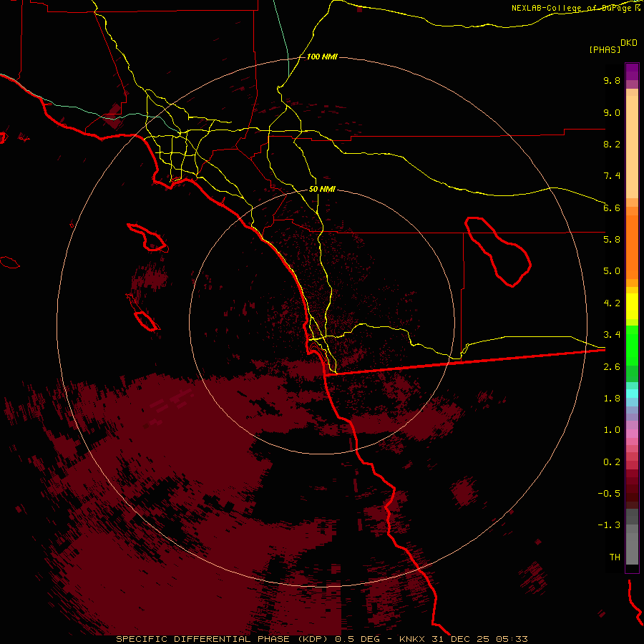Click the 2.6 legend value
644x644 pixels.
pyautogui.click(x=612, y=367)
